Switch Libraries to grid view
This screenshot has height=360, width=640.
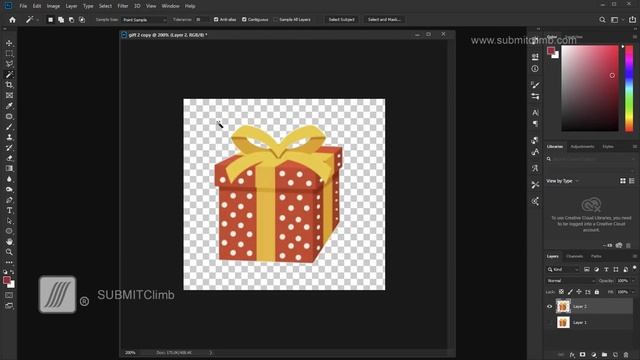tap(623, 181)
